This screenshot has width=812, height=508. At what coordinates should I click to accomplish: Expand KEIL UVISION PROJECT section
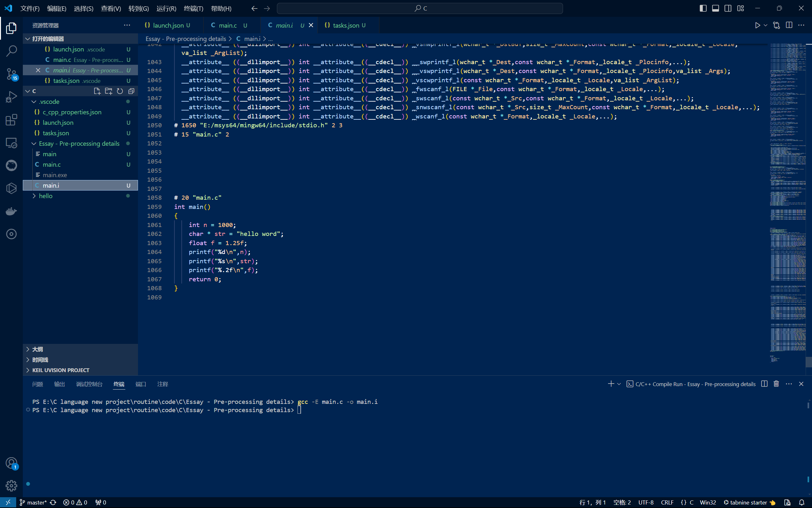(81, 370)
